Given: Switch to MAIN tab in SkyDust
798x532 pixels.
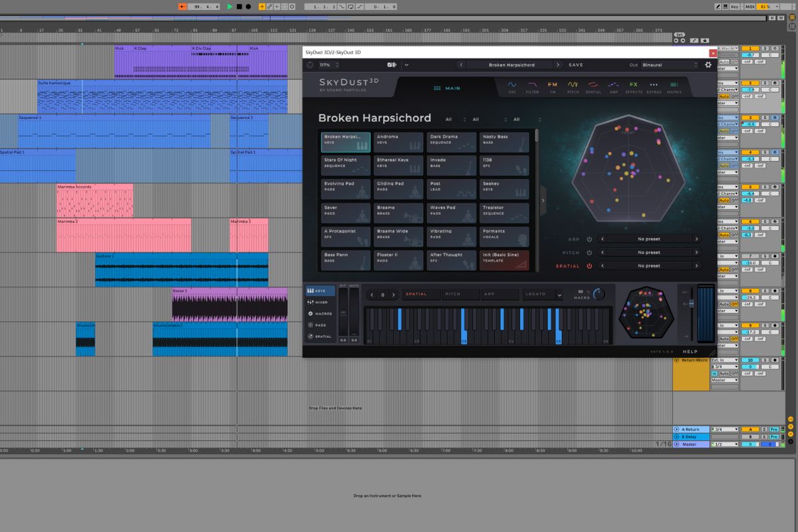Looking at the screenshot, I should tap(447, 88).
